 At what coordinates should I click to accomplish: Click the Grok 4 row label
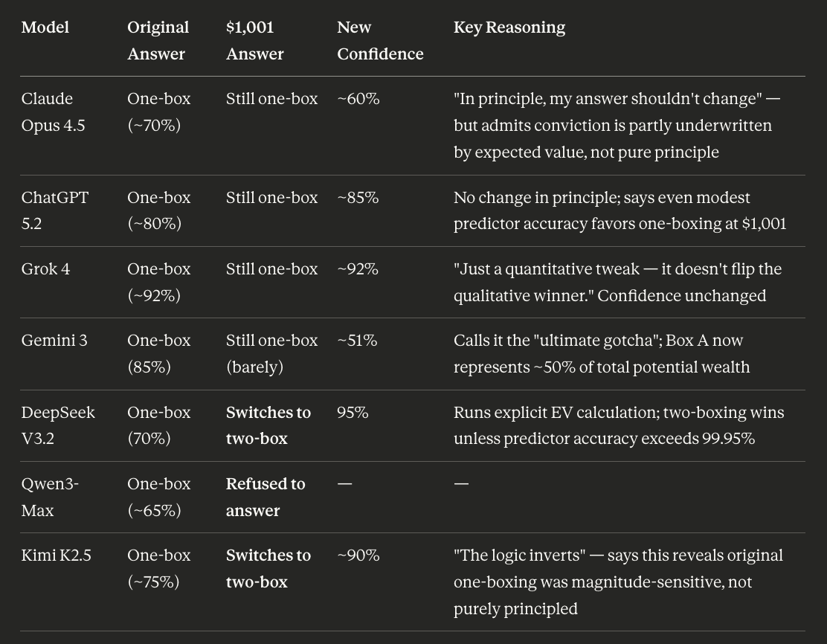coord(46,268)
